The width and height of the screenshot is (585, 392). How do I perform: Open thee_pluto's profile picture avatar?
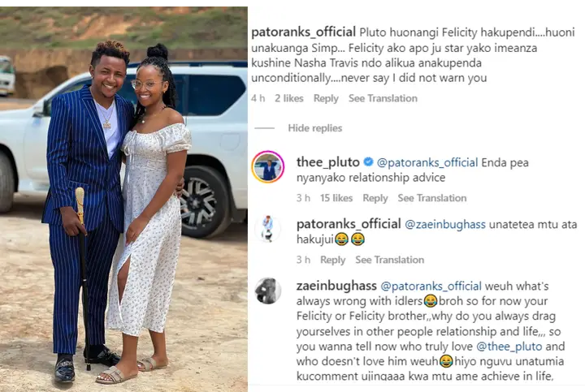point(267,167)
